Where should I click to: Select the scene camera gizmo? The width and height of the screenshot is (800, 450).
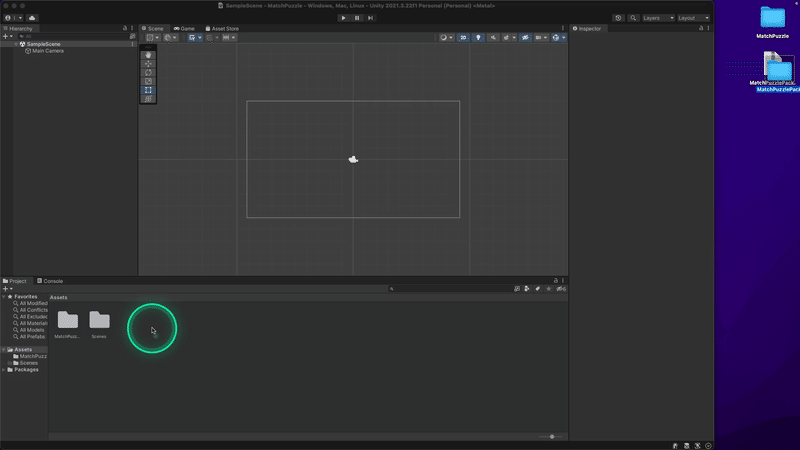[x=353, y=160]
